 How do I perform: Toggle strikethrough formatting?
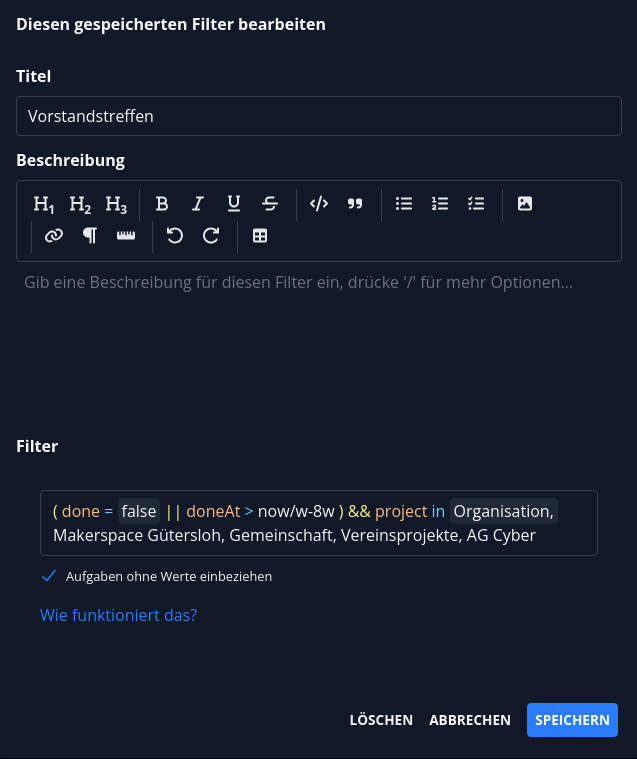click(x=270, y=204)
